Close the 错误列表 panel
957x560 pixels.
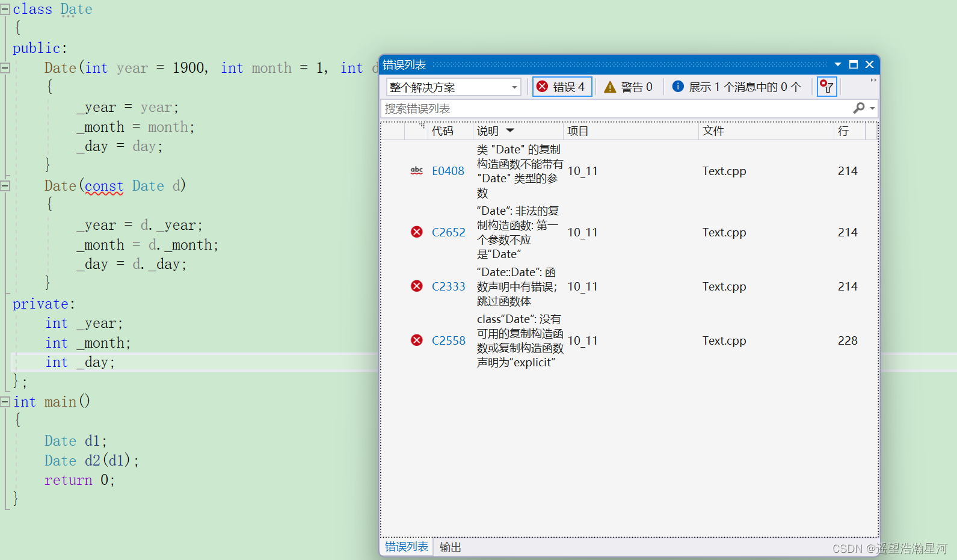click(x=869, y=64)
